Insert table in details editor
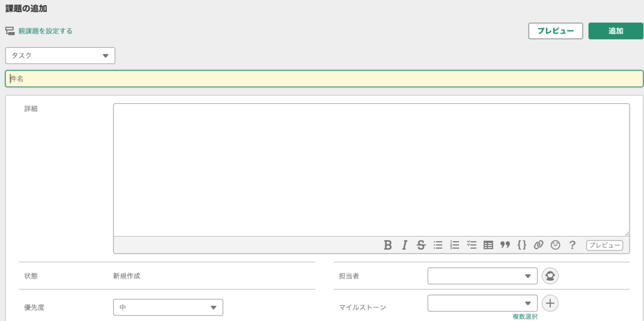The width and height of the screenshot is (644, 321). (488, 245)
